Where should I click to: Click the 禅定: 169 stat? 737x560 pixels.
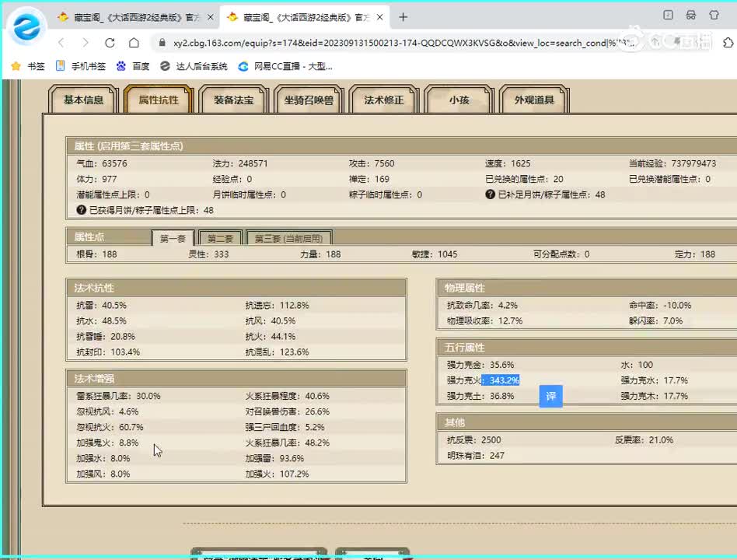point(369,179)
